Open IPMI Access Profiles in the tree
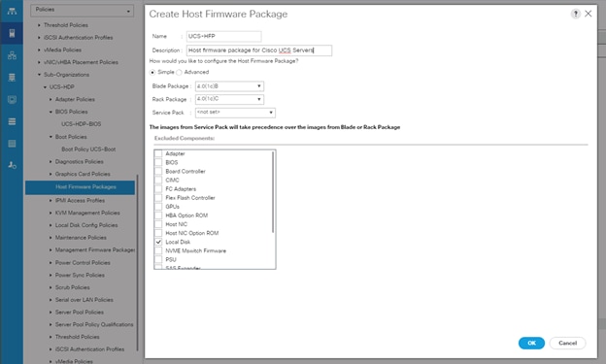606x364 pixels. pos(80,201)
